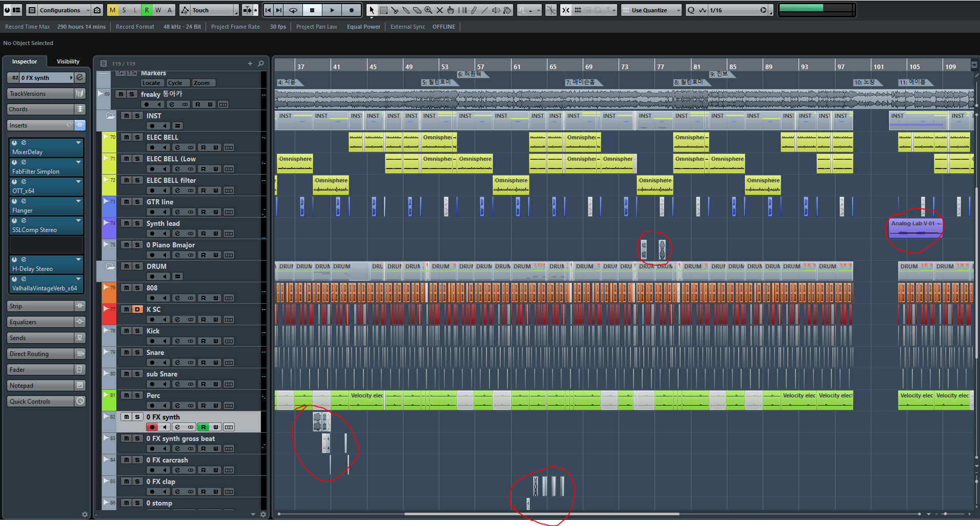980x526 pixels.
Task: Solo the GTR line track
Action: click(137, 201)
